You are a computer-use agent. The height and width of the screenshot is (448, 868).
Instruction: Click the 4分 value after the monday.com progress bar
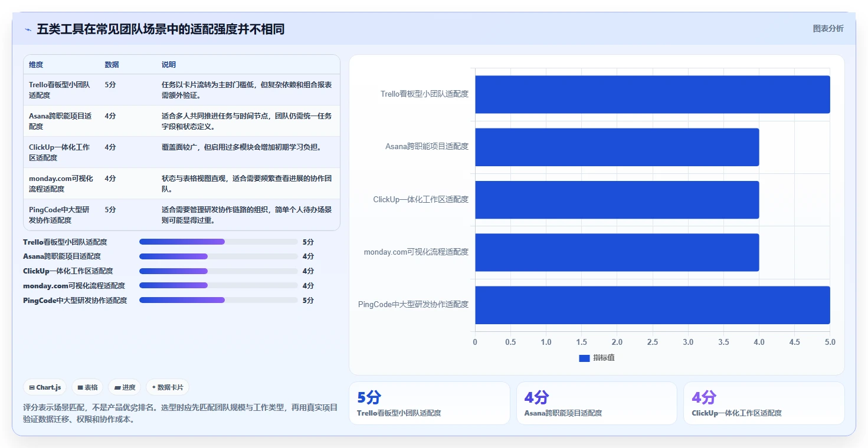coord(308,286)
